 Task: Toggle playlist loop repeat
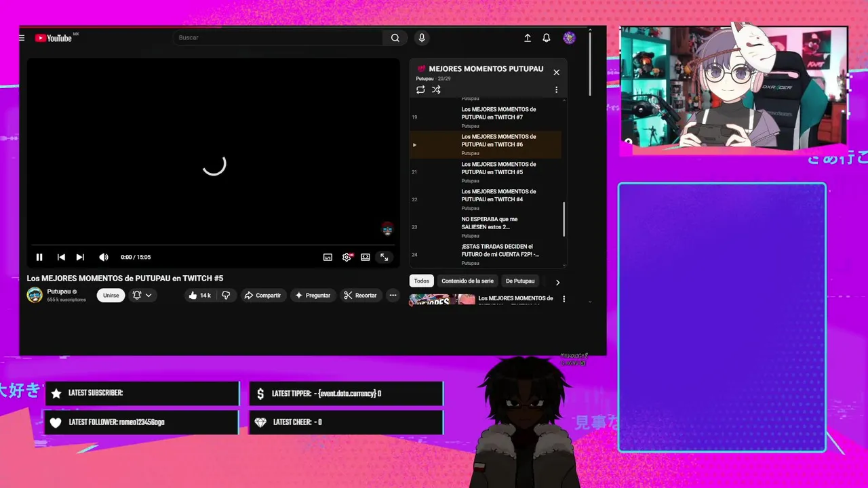coord(420,89)
